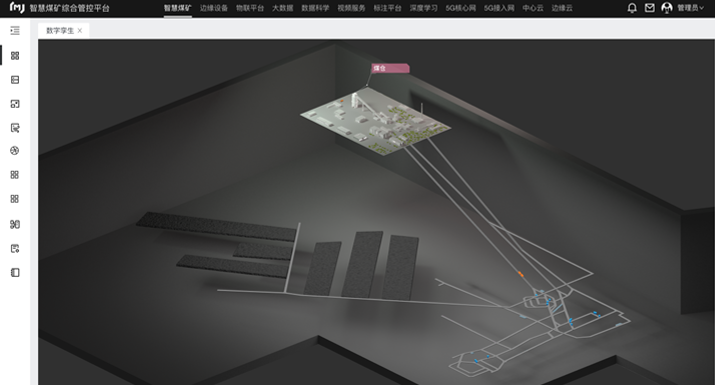Image resolution: width=715 pixels, height=385 pixels.
Task: Select the first grid icon in sidebar
Action: pyautogui.click(x=15, y=56)
